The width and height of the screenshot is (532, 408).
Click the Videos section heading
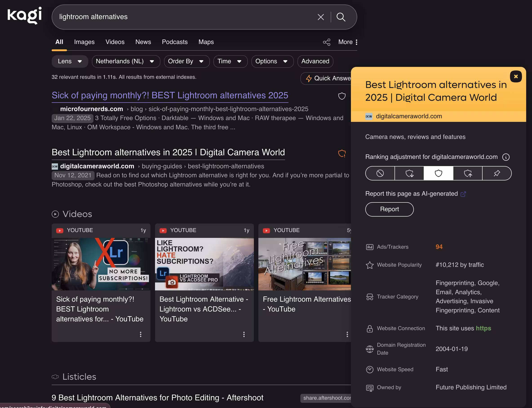click(77, 214)
